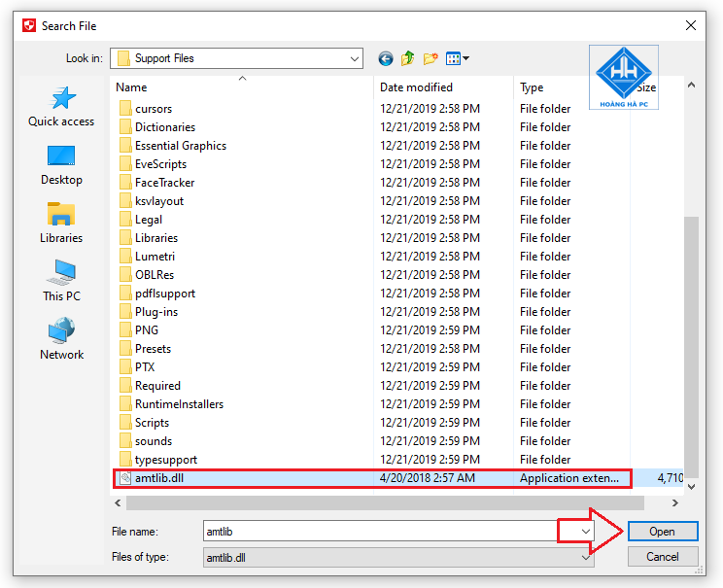Image resolution: width=723 pixels, height=588 pixels.
Task: Click the horizontal scrollbar left arrow
Action: coord(118,503)
